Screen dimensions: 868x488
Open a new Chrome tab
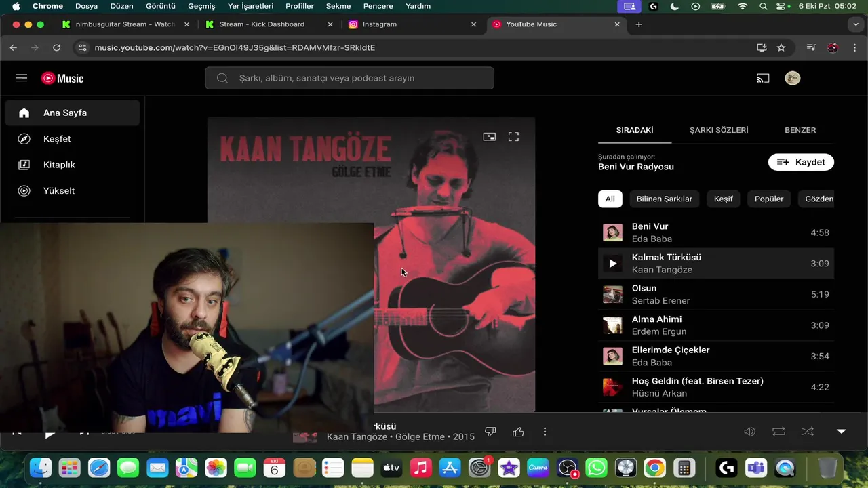[638, 24]
